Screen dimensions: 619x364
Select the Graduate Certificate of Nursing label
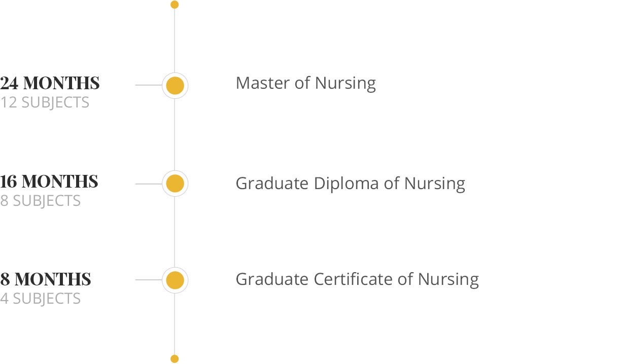[357, 279]
